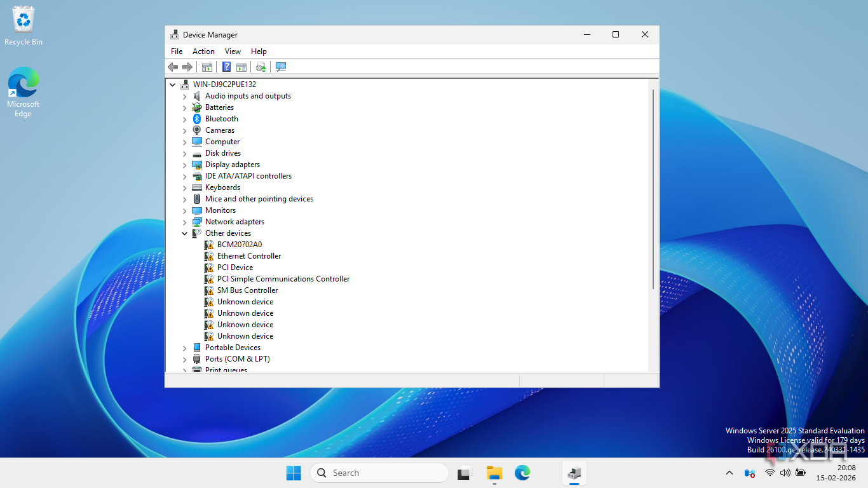Collapse the WIN-DJ9C2PUE132 root node
Image resolution: width=868 pixels, height=488 pixels.
(172, 85)
